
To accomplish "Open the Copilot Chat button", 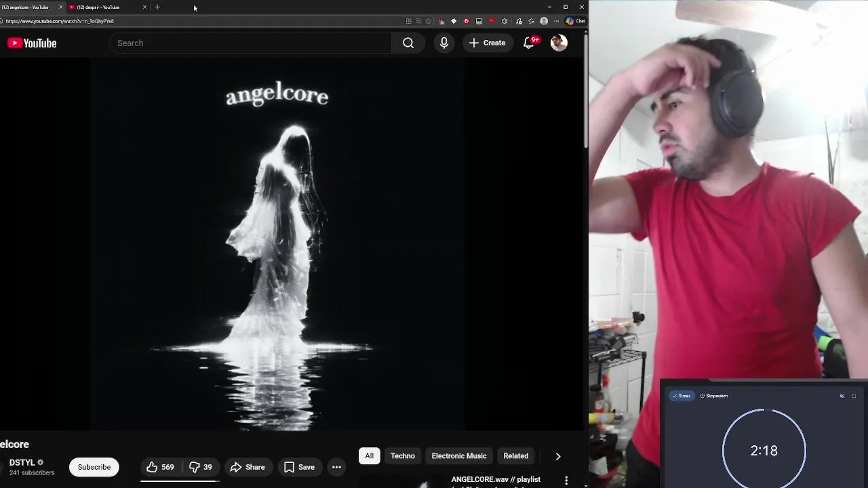I will click(576, 21).
